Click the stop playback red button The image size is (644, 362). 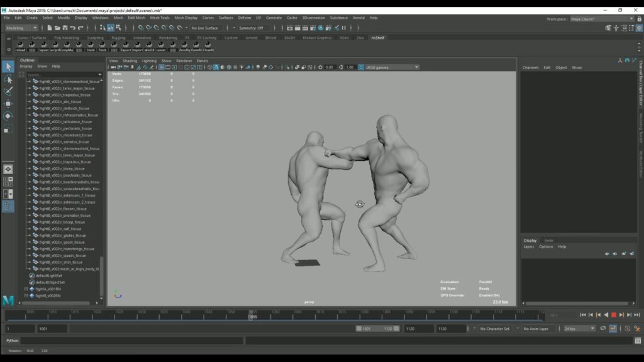[x=614, y=315]
